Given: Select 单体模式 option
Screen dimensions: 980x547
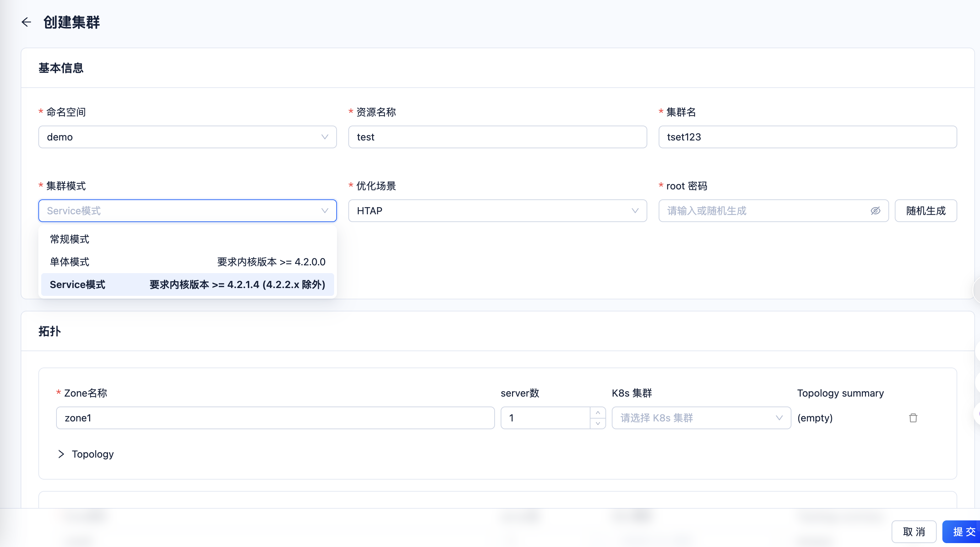Looking at the screenshot, I should click(x=70, y=262).
